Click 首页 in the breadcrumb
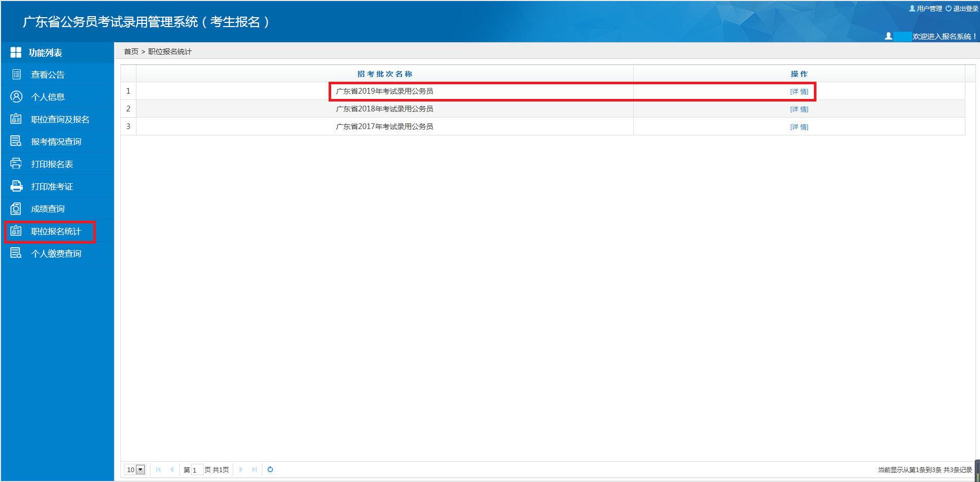The height and width of the screenshot is (482, 980). pyautogui.click(x=131, y=52)
